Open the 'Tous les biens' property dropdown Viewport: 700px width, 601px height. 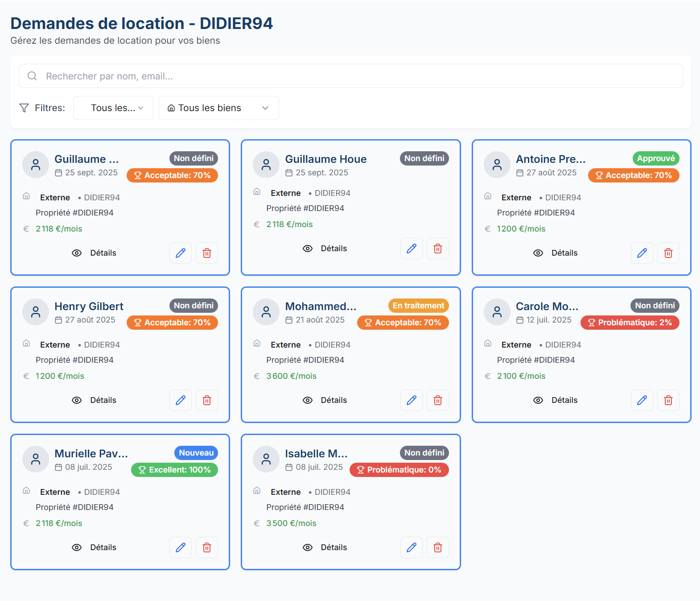pos(219,108)
